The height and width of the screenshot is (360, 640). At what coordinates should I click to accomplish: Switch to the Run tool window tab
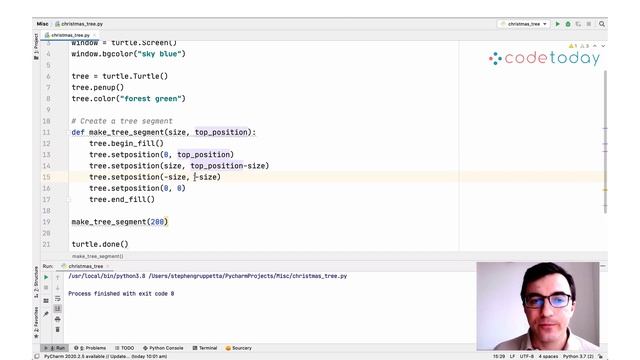[x=55, y=348]
